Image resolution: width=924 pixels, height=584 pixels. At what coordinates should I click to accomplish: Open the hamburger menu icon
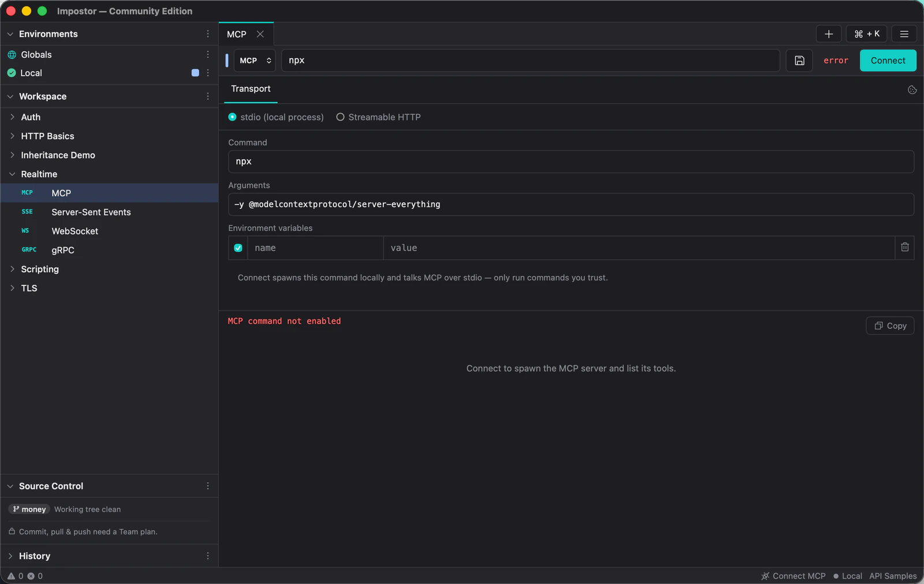904,34
